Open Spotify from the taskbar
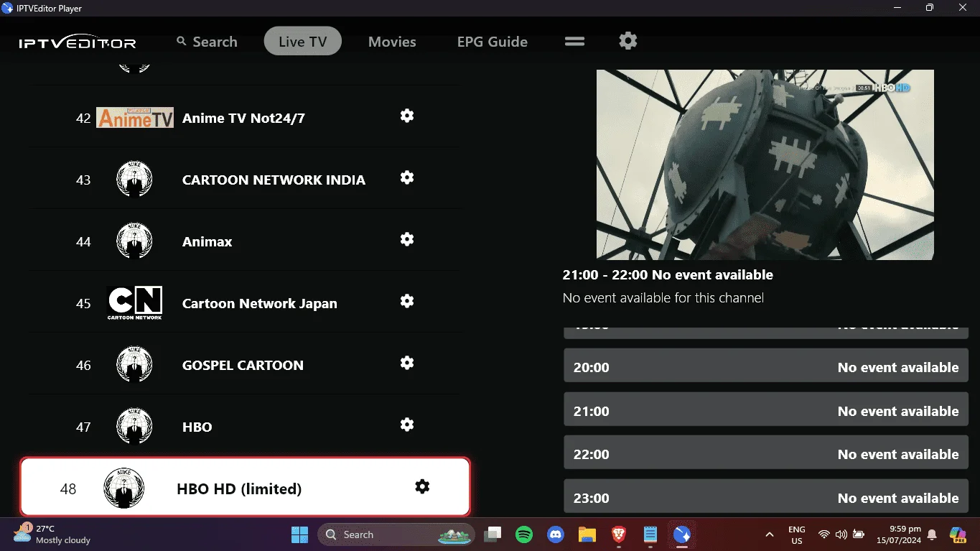Viewport: 980px width, 551px height. (524, 534)
